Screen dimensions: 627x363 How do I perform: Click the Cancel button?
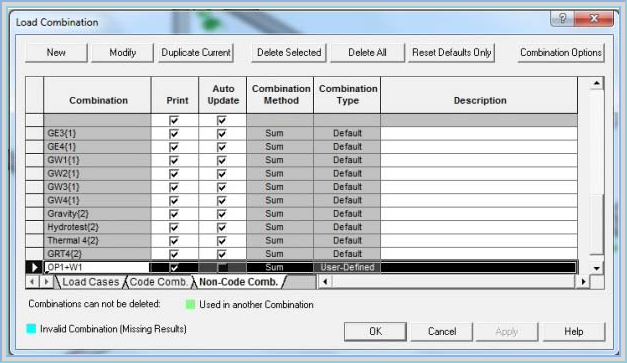(x=442, y=331)
